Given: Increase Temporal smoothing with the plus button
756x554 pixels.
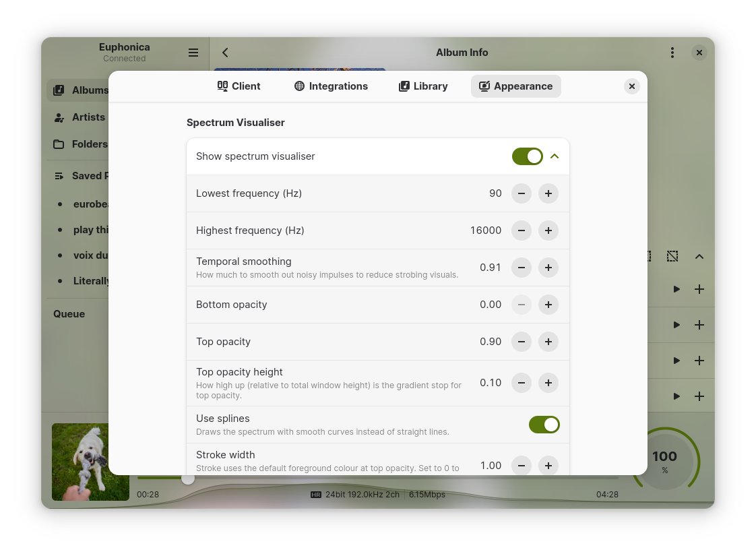Looking at the screenshot, I should 548,268.
